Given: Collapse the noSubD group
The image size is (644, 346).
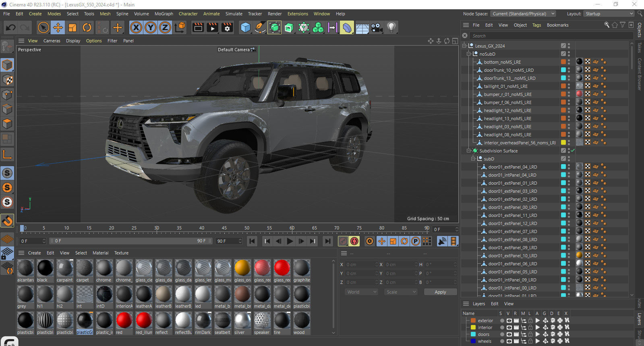Looking at the screenshot, I should pos(469,54).
